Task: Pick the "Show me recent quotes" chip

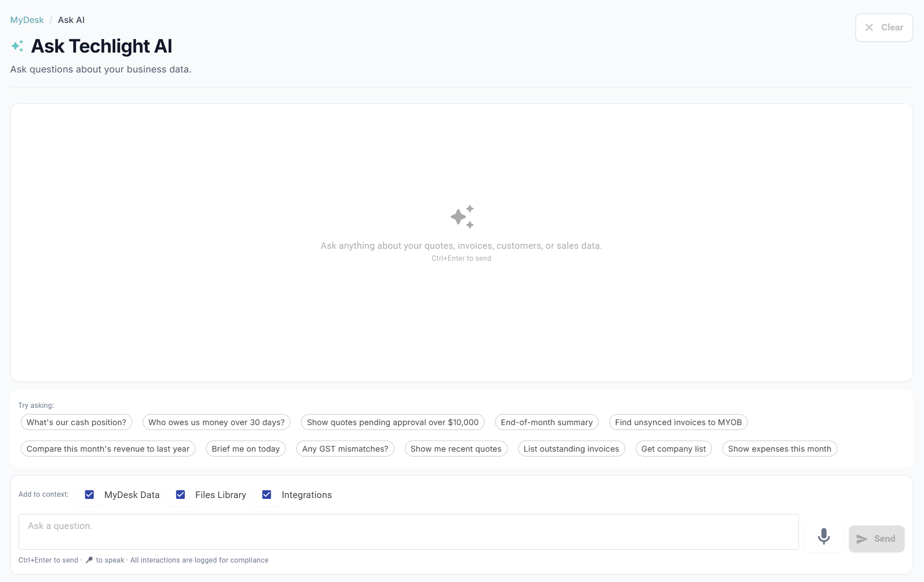Action: 456,449
